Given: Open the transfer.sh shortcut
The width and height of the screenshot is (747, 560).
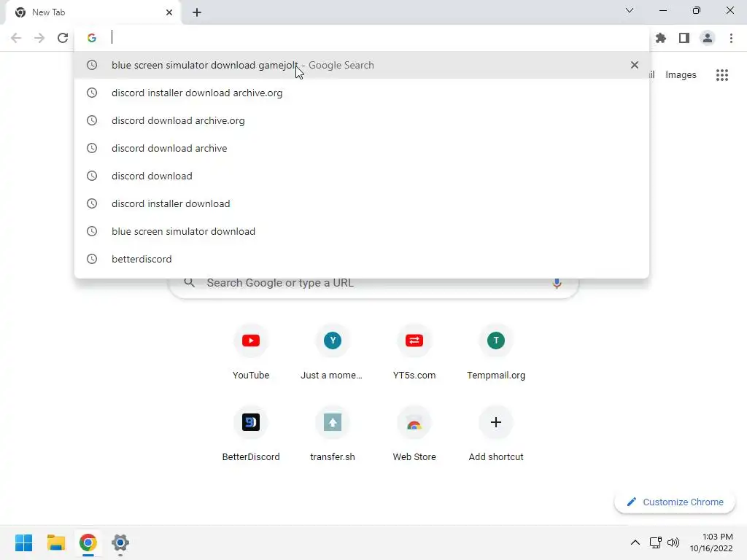Looking at the screenshot, I should (x=332, y=435).
